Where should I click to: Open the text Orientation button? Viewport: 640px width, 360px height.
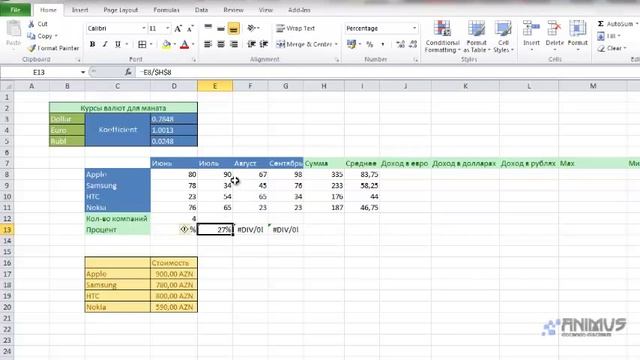click(x=253, y=28)
